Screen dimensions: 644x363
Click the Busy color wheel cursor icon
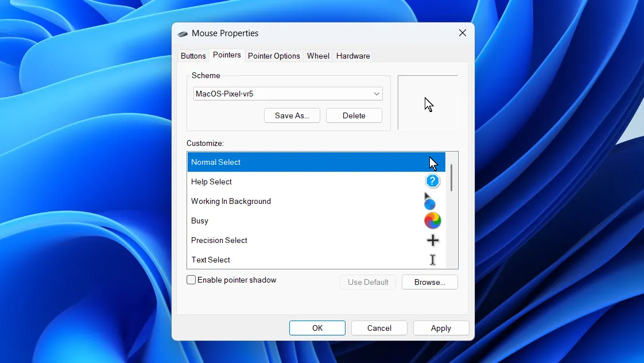(x=433, y=221)
